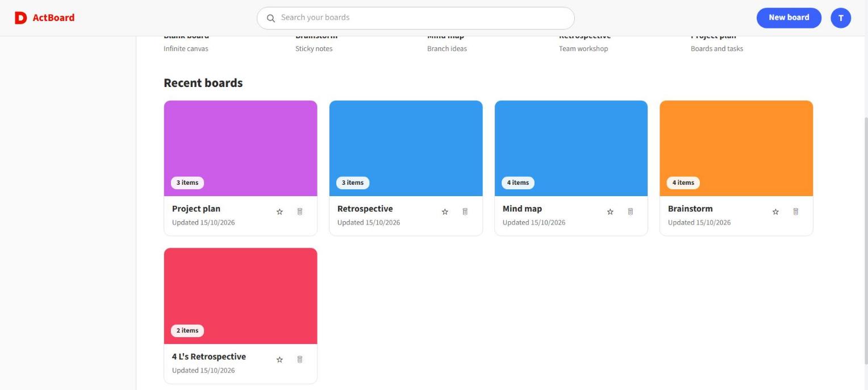
Task: Choose the Team workshop template
Action: (x=583, y=48)
